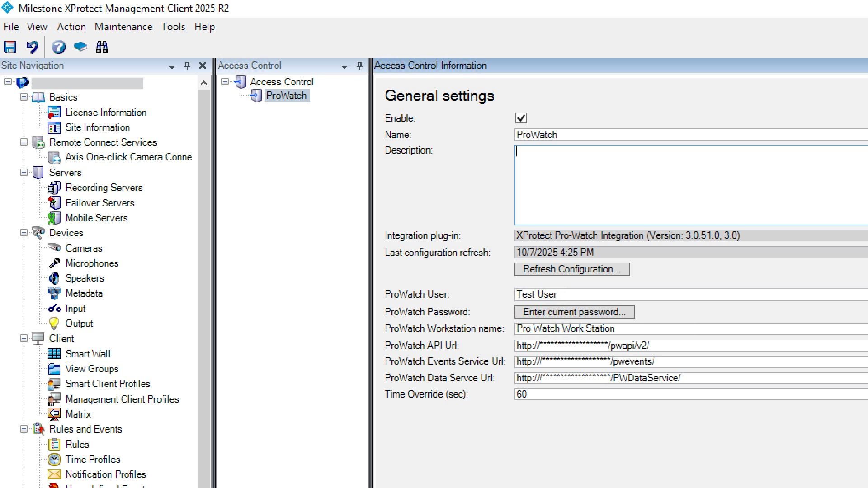
Task: Click the Save toolbar icon
Action: point(10,47)
